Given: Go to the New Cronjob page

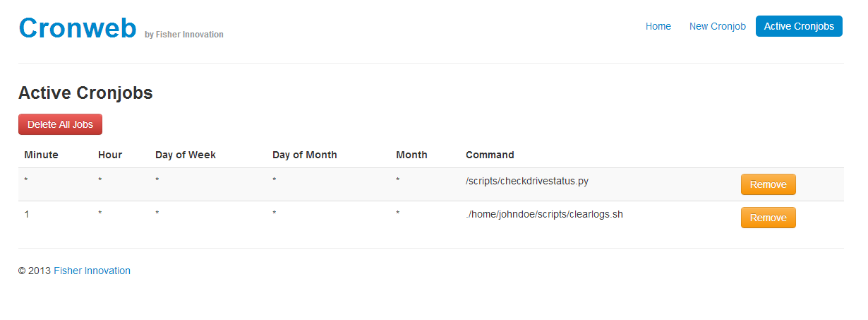Looking at the screenshot, I should (x=717, y=26).
